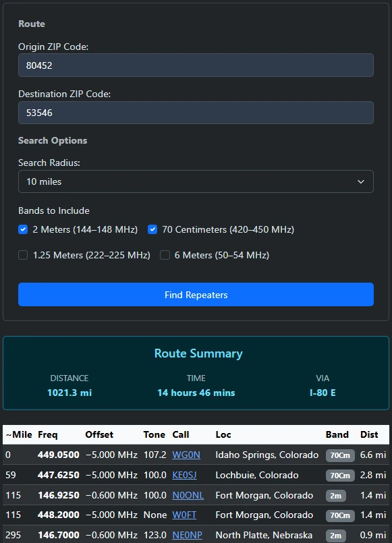This screenshot has height=543, width=392.
Task: Click the 2m badge beside N0ONL
Action: [x=337, y=496]
